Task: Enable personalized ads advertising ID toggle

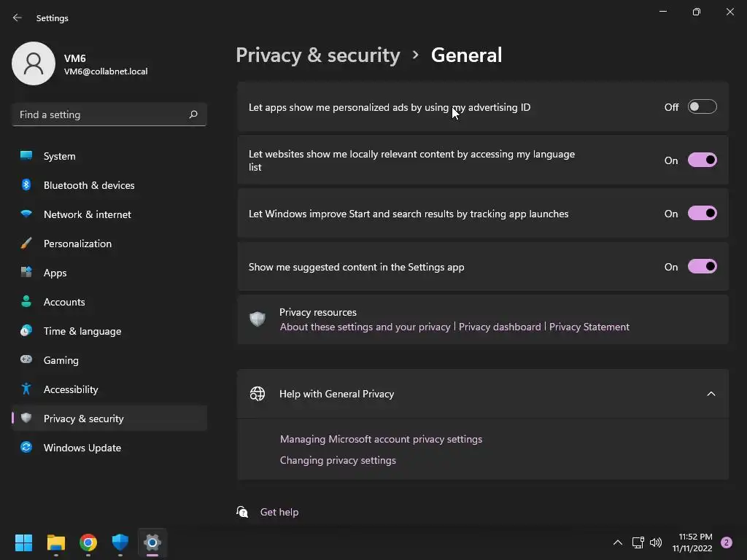Action: pos(702,107)
